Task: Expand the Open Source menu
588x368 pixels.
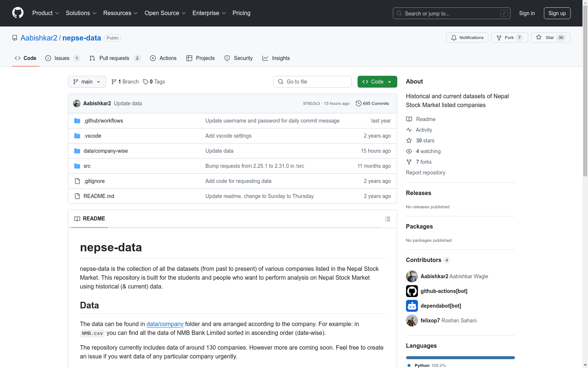Action: (165, 13)
